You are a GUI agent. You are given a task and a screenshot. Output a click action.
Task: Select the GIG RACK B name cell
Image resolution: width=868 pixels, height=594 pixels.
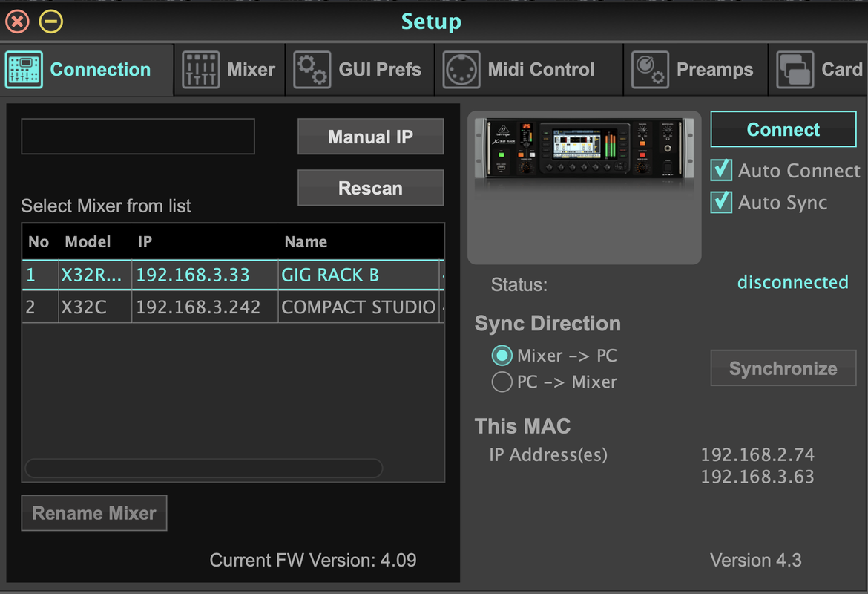(359, 275)
